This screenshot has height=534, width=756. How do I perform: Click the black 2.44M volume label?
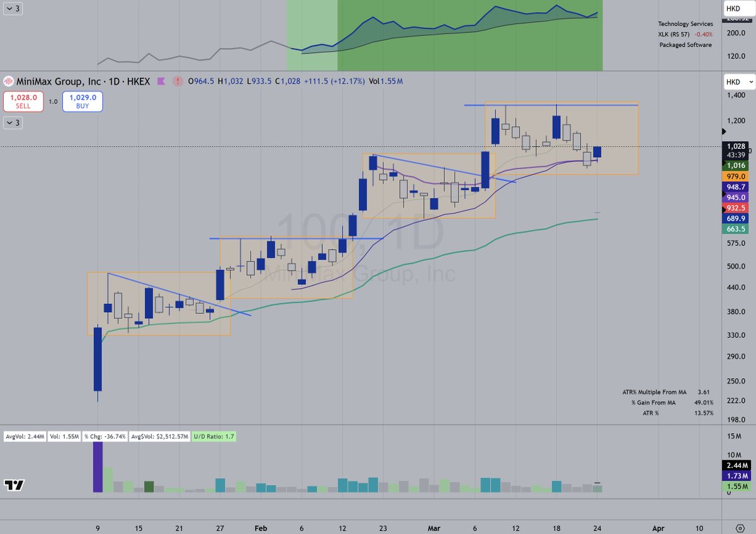click(x=735, y=465)
